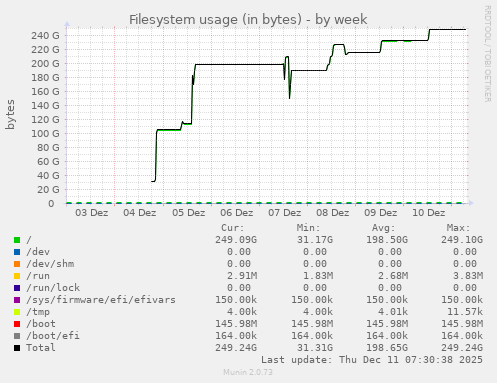Screen dimensions: 497x383
Task: Click the '/run/lock' legend label
Action: (53, 288)
